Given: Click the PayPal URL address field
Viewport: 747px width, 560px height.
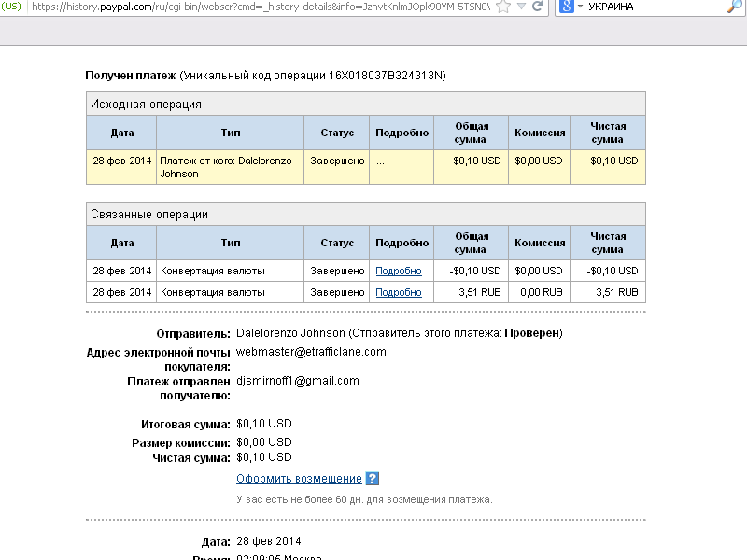Looking at the screenshot, I should click(x=261, y=7).
